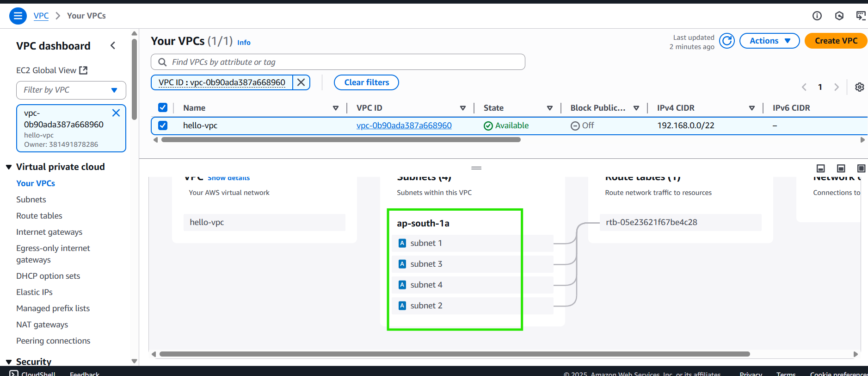Remove the selected VPC filter in sidebar
This screenshot has height=376, width=868.
(116, 113)
